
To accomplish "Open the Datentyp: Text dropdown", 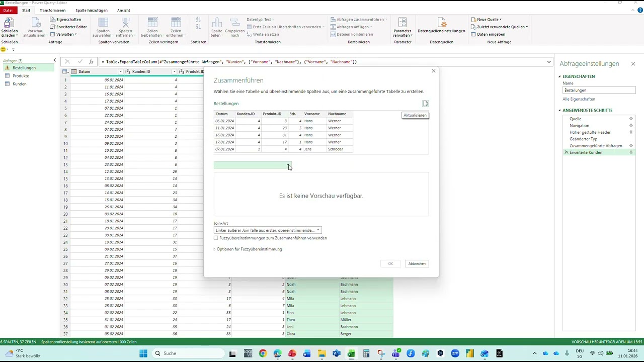I will tap(260, 20).
